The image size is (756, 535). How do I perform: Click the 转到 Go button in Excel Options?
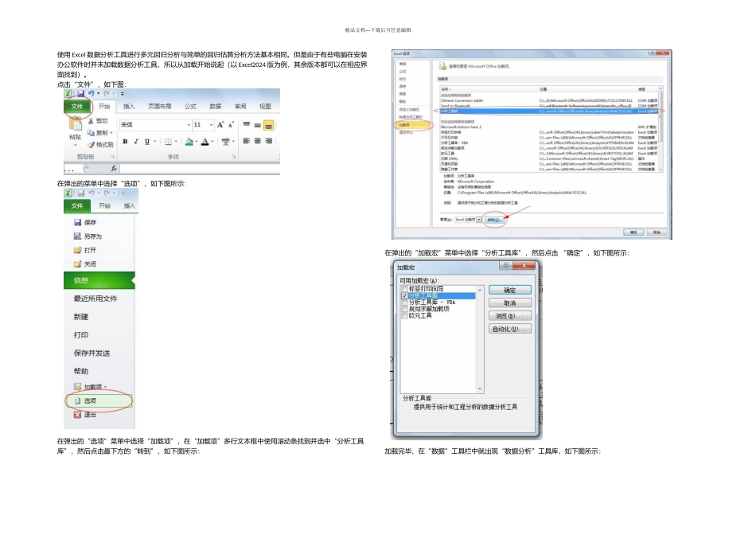(495, 220)
